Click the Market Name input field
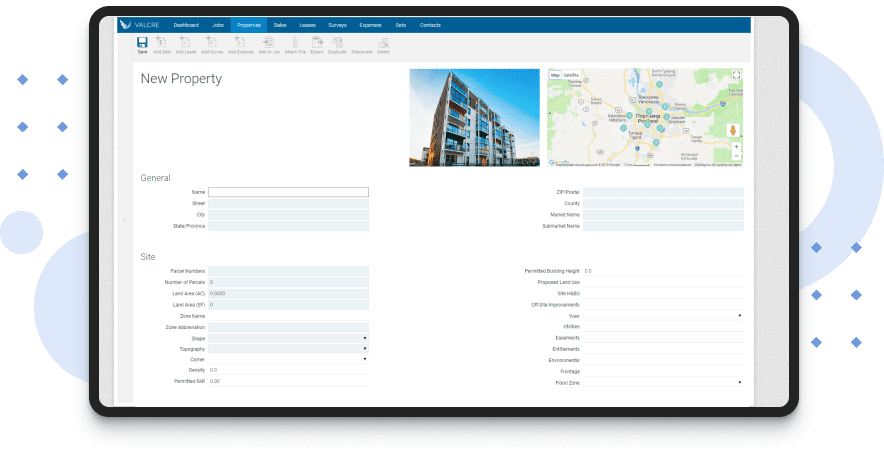The image size is (884, 454). (663, 215)
